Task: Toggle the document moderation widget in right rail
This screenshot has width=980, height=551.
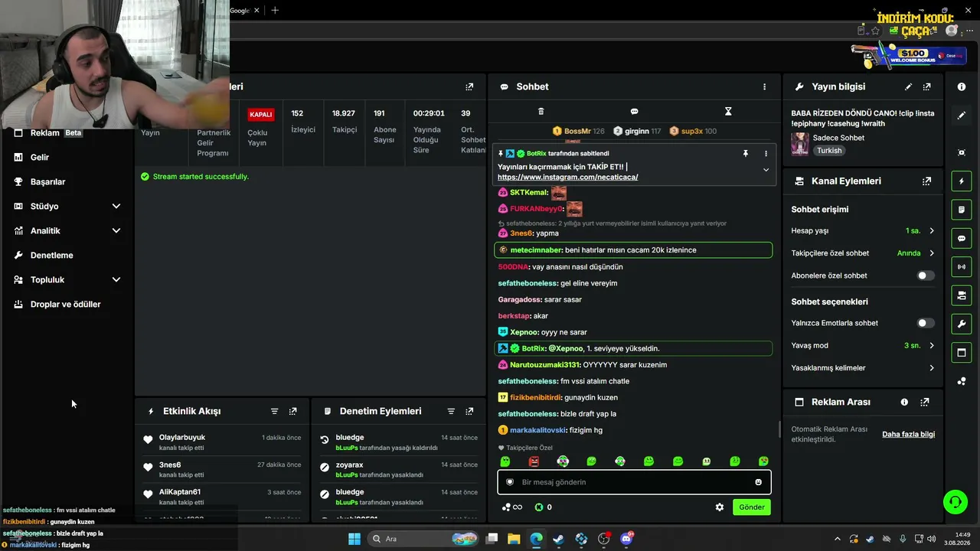Action: (962, 210)
